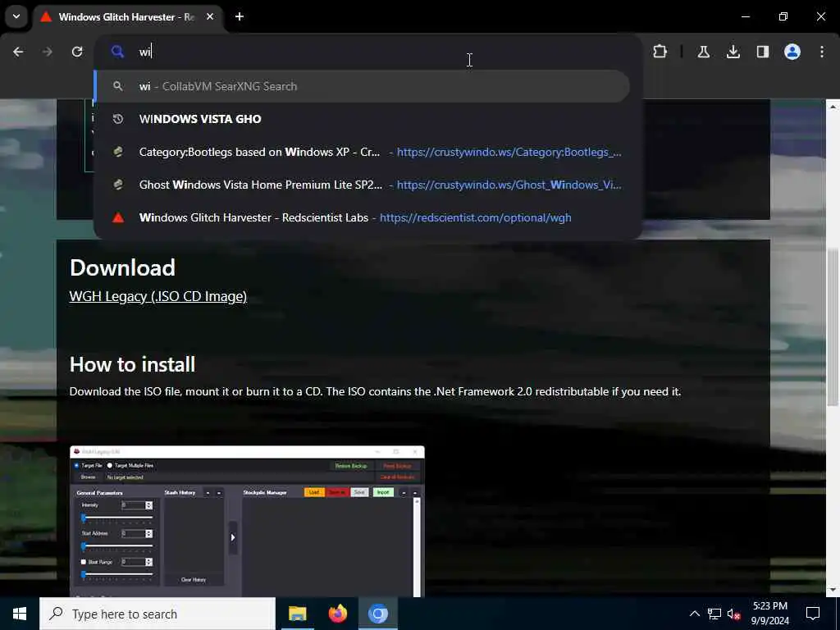Click the magnifier icon in address bar
The height and width of the screenshot is (630, 840).
coord(117,52)
